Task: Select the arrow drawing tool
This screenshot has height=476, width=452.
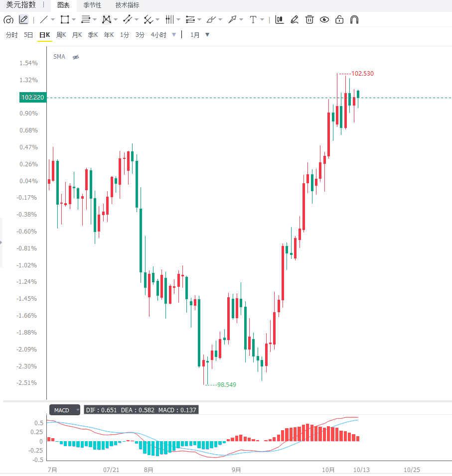Action: (232, 20)
